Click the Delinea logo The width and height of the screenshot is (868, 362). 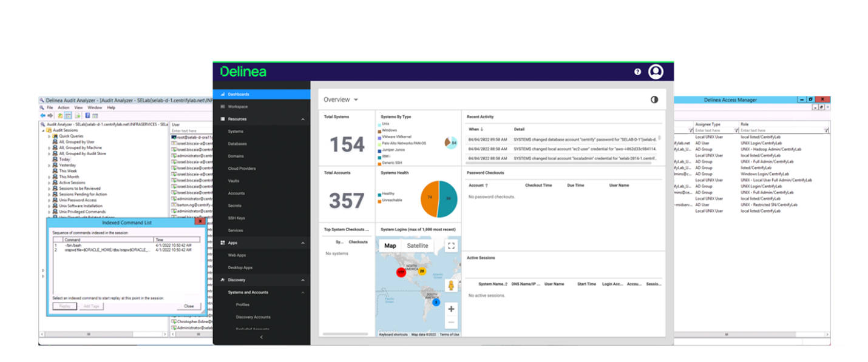243,72
